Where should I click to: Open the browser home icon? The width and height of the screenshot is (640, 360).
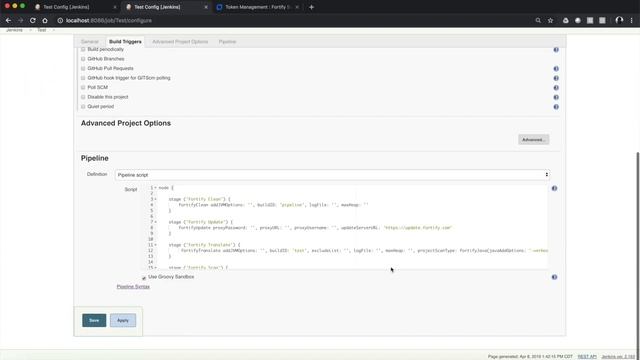(45, 20)
